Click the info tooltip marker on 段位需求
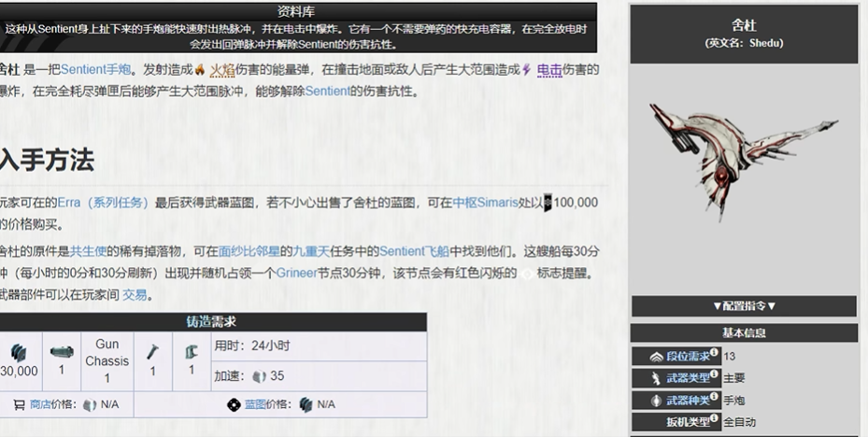Viewport: 868px width, 437px height. [714, 352]
